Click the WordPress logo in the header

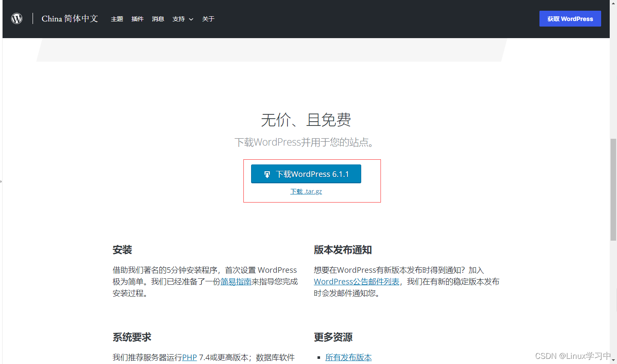click(x=16, y=18)
